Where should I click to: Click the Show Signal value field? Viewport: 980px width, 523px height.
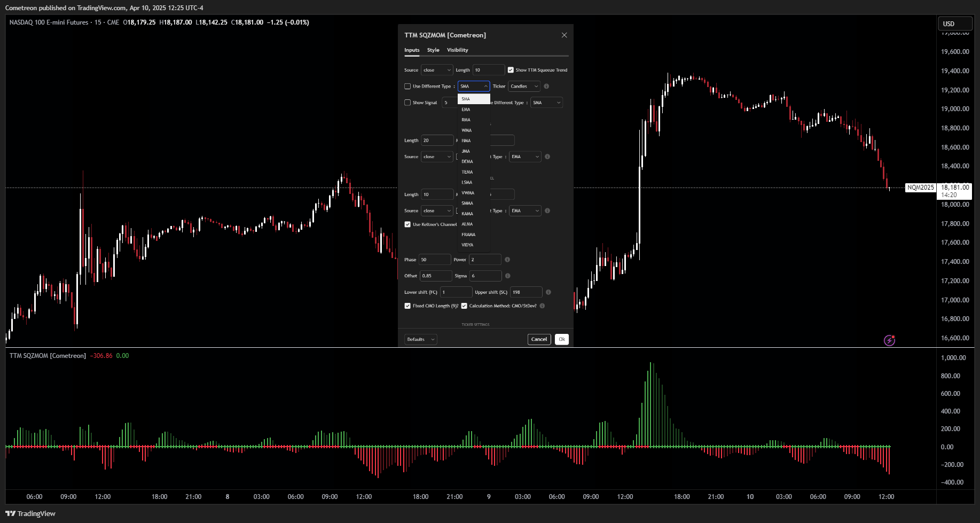coord(450,103)
